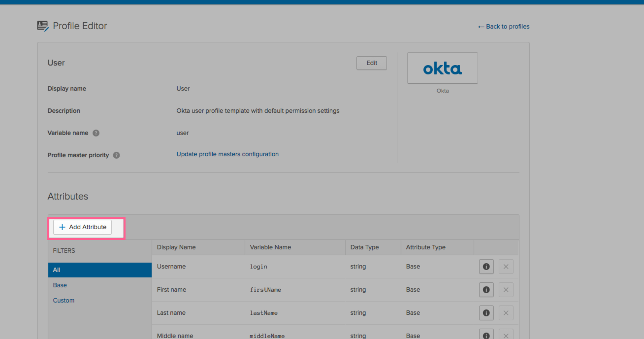
Task: Click the Profile master priority help icon
Action: (x=116, y=155)
